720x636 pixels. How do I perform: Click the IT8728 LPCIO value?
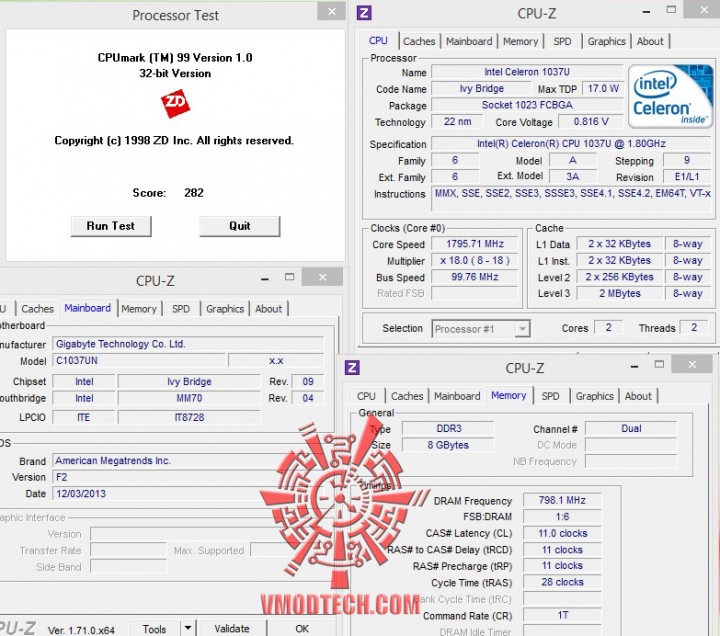pyautogui.click(x=189, y=417)
